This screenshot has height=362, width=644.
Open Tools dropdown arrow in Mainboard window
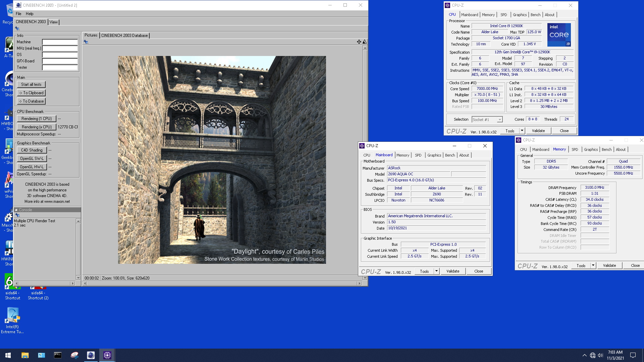[x=436, y=271]
